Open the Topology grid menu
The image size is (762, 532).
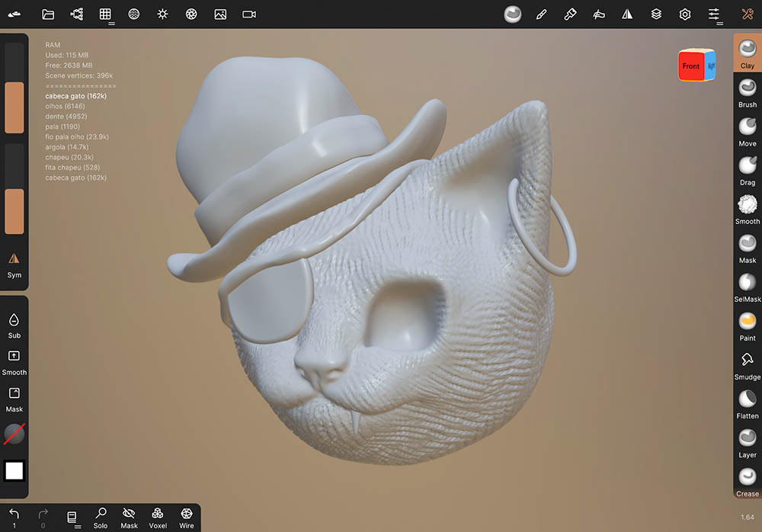pyautogui.click(x=105, y=14)
